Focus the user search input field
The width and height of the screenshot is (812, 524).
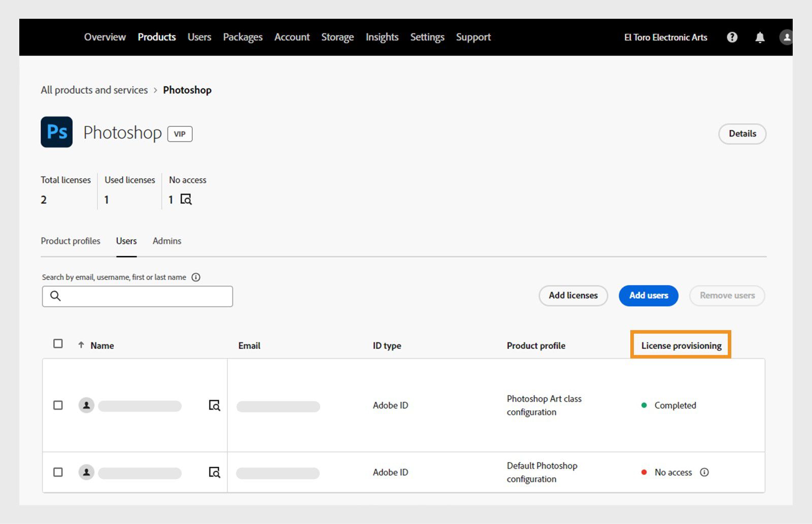click(x=138, y=296)
